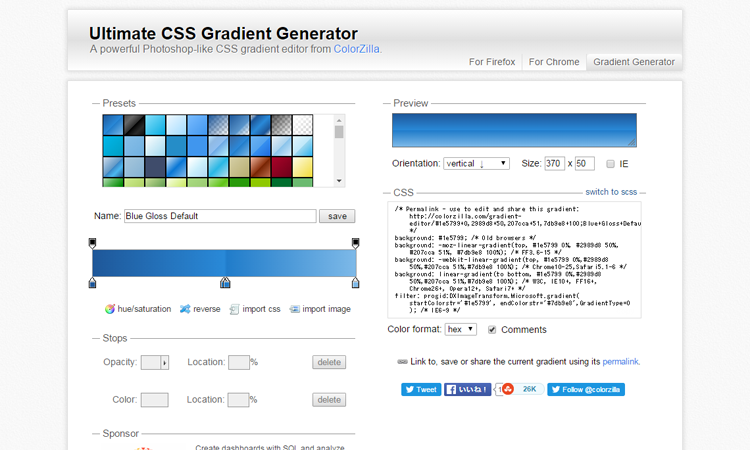Viewport: 750px width, 450px height.
Task: Click delete button in the Opacity row
Action: (329, 362)
